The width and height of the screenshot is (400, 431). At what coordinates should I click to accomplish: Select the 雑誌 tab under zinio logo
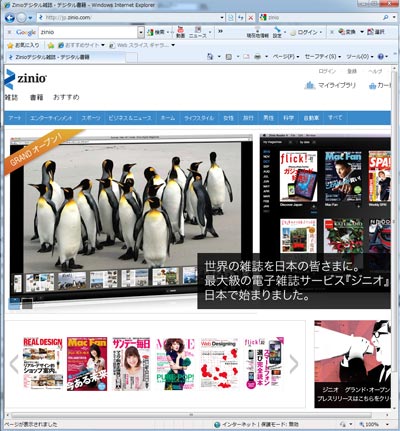(x=12, y=97)
